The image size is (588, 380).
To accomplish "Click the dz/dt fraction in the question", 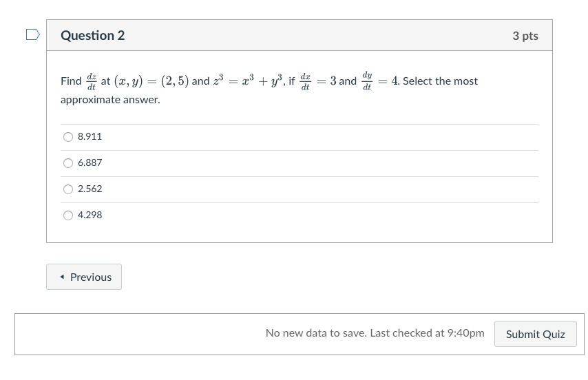I will pyautogui.click(x=91, y=81).
